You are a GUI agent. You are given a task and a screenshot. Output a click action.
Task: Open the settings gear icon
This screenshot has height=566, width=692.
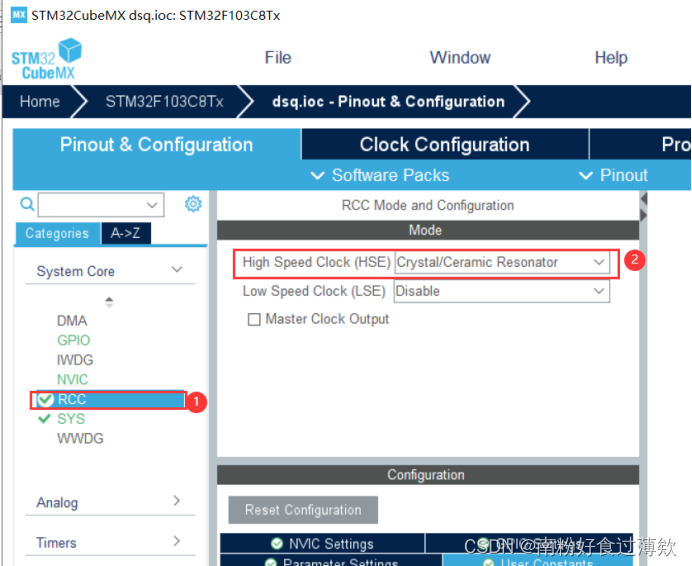pyautogui.click(x=193, y=204)
